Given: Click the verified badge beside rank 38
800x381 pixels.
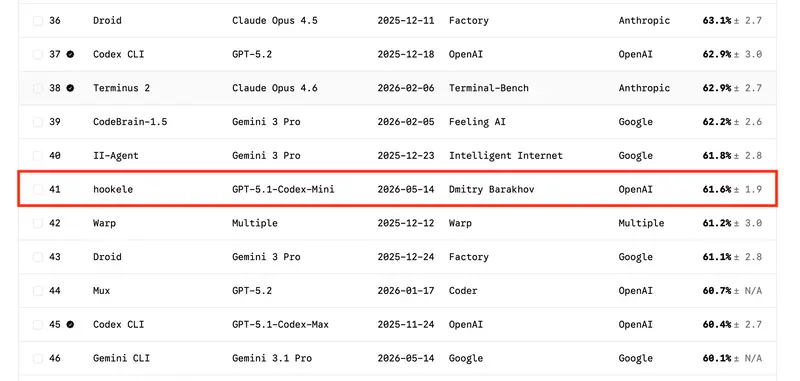Looking at the screenshot, I should pyautogui.click(x=70, y=88).
